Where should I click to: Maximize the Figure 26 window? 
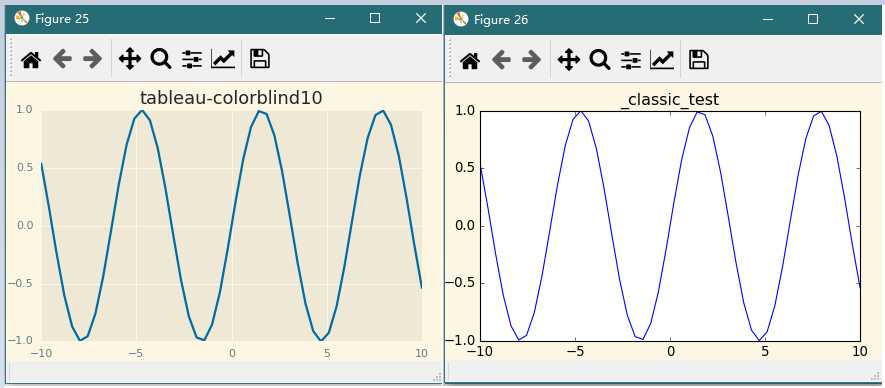point(813,19)
